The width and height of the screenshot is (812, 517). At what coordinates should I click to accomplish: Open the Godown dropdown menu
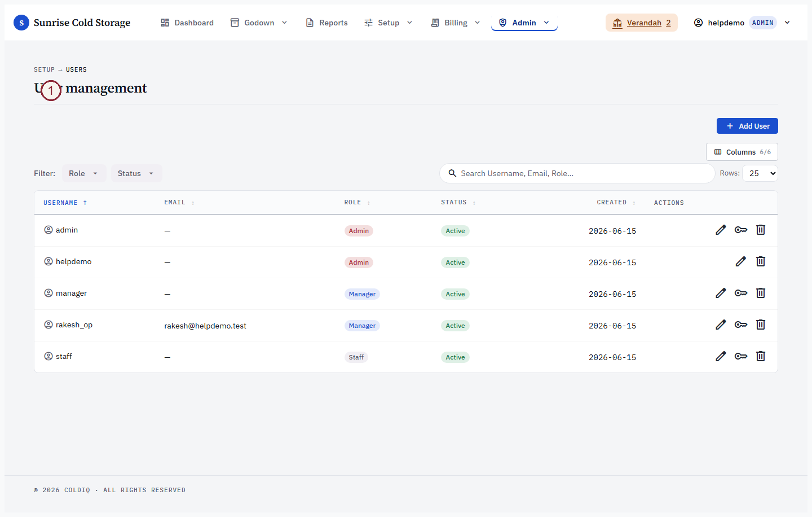click(x=259, y=23)
